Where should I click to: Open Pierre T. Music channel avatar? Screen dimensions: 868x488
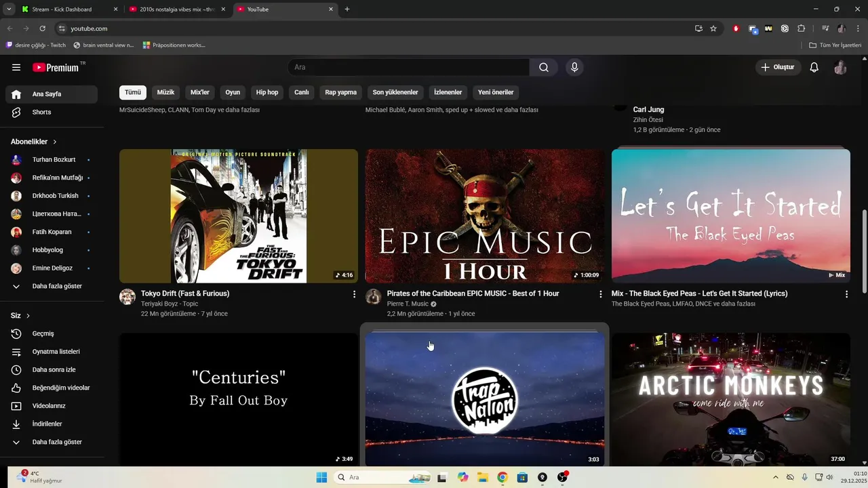click(x=374, y=297)
